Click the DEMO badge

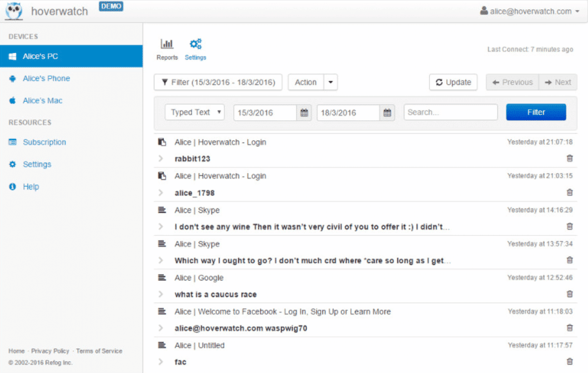111,7
